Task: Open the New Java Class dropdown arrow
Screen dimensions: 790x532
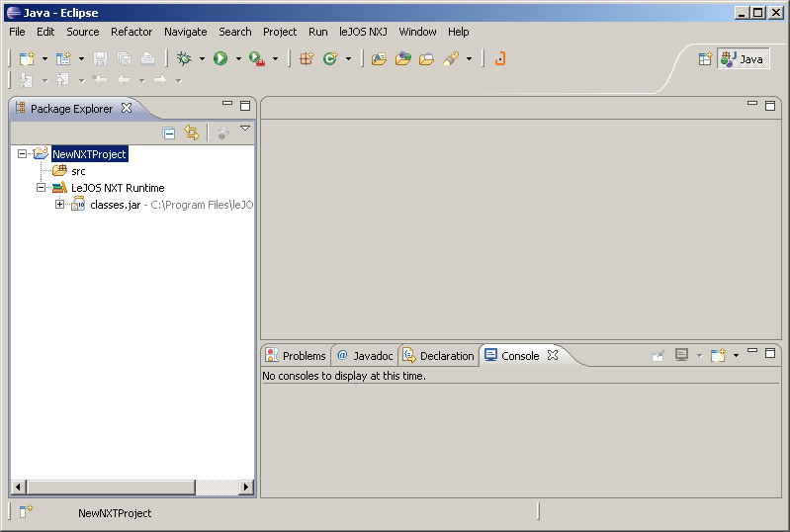Action: click(x=348, y=59)
